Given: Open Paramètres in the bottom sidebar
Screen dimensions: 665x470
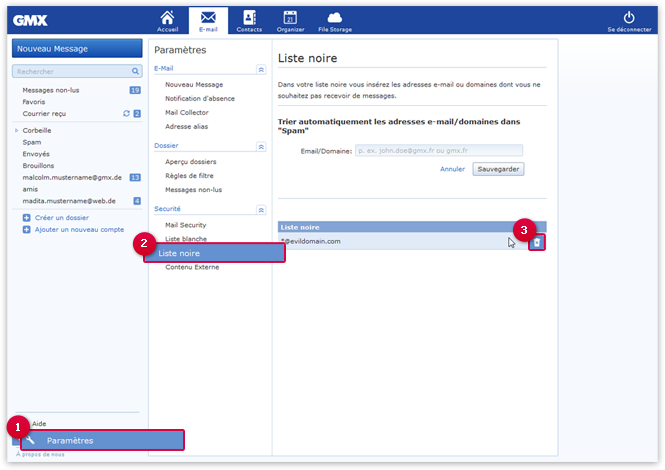Looking at the screenshot, I should pyautogui.click(x=102, y=440).
